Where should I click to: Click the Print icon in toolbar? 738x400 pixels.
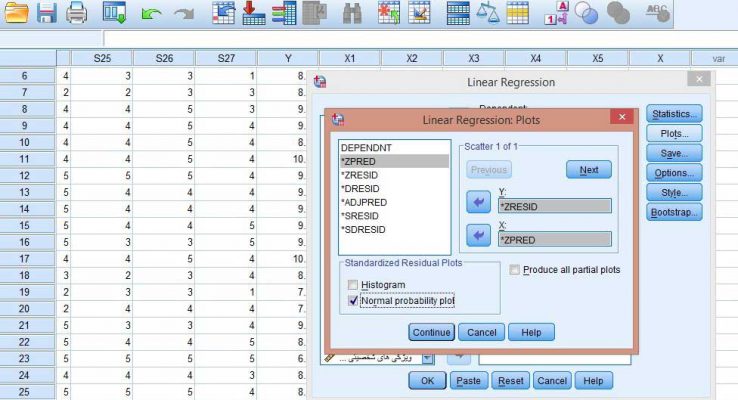(x=76, y=13)
